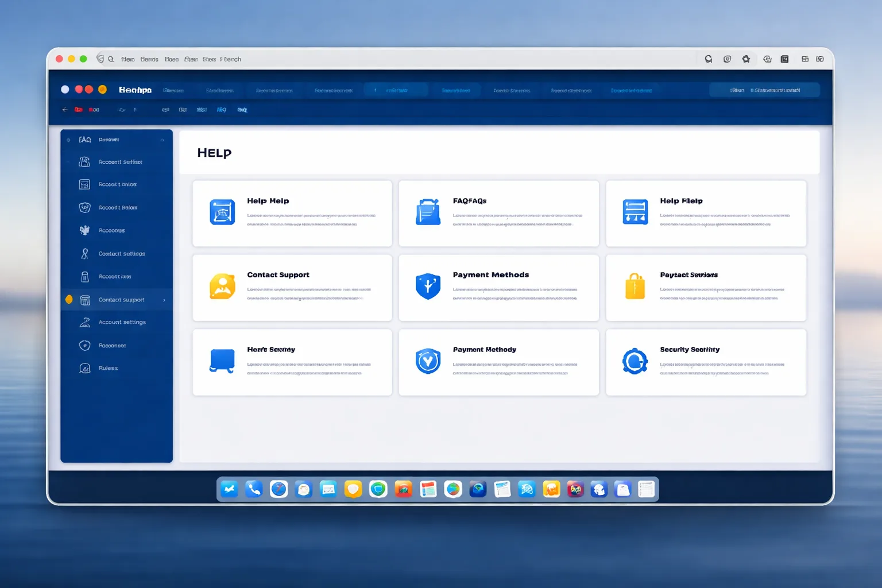Open the FAQ row at the sidebar top

click(x=117, y=140)
